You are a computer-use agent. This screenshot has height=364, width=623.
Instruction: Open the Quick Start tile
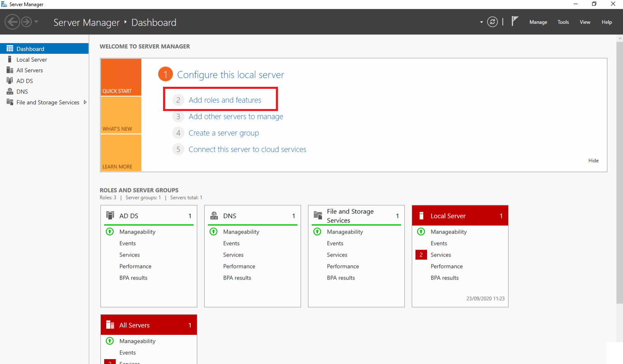click(121, 77)
